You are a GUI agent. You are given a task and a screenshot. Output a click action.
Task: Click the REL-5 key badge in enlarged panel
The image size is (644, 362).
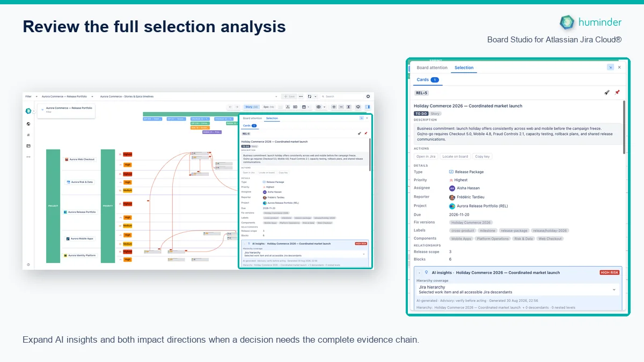[421, 93]
